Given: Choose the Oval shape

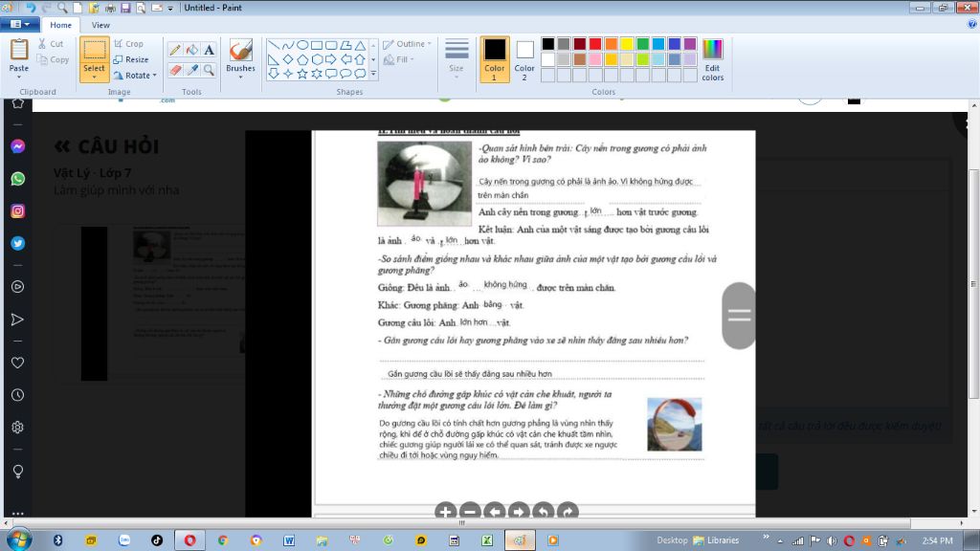Looking at the screenshot, I should click(302, 45).
